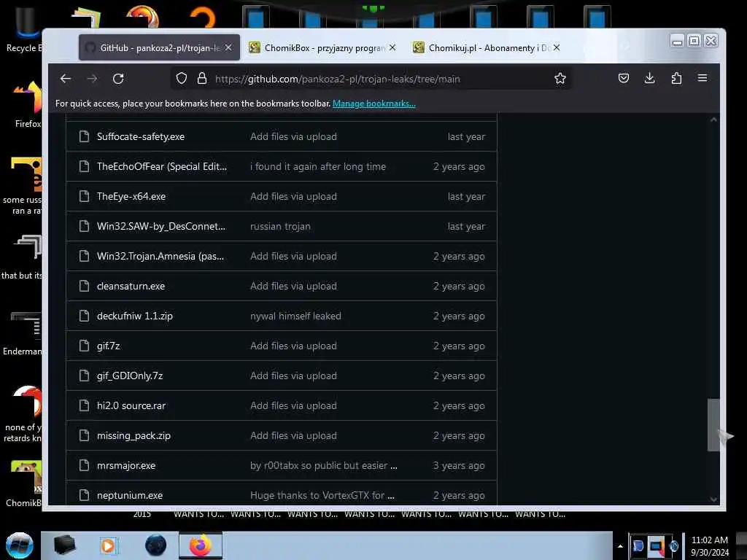Viewport: 747px width, 560px height.
Task: Open cleansaturn.exe file
Action: click(131, 286)
